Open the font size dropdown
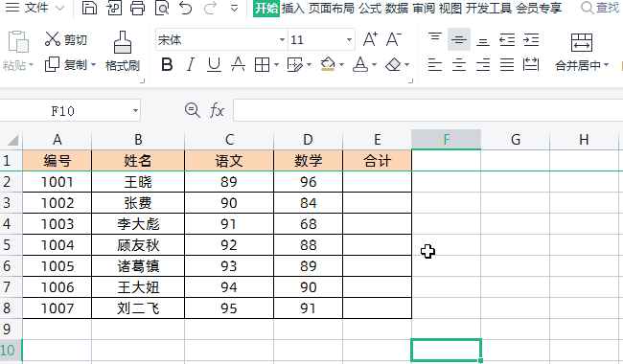This screenshot has height=364, width=623. pos(349,39)
